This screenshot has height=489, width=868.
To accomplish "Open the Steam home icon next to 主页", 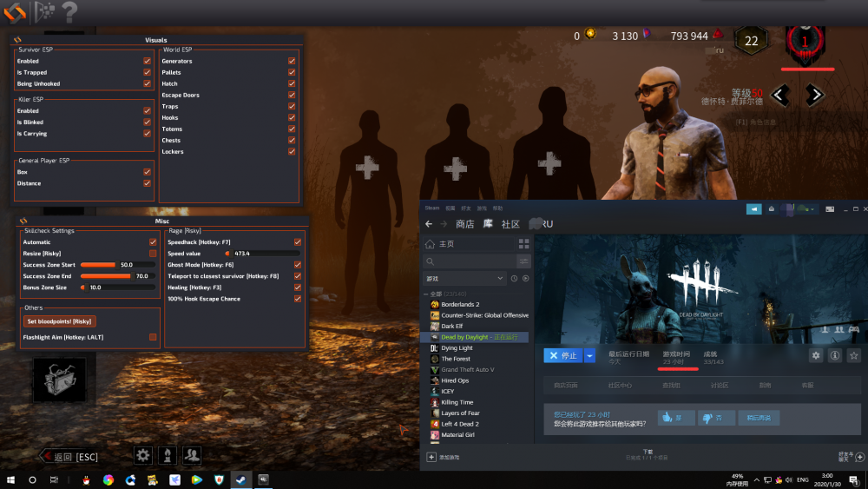I will 431,244.
